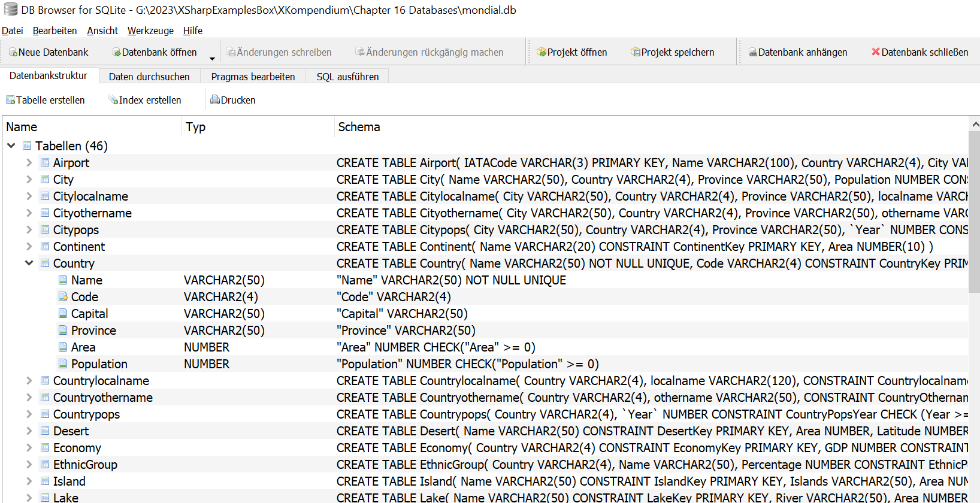Click the Capital column field icon

[63, 314]
